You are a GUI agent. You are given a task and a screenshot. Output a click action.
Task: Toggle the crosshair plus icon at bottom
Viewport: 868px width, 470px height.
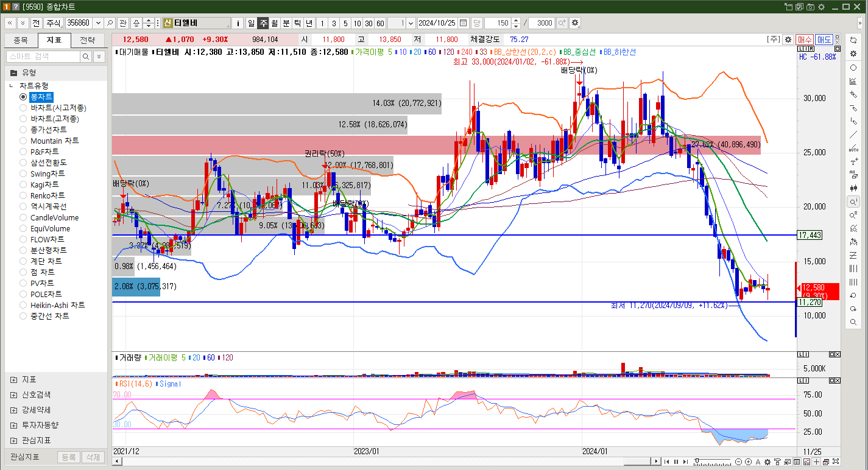coord(816,461)
